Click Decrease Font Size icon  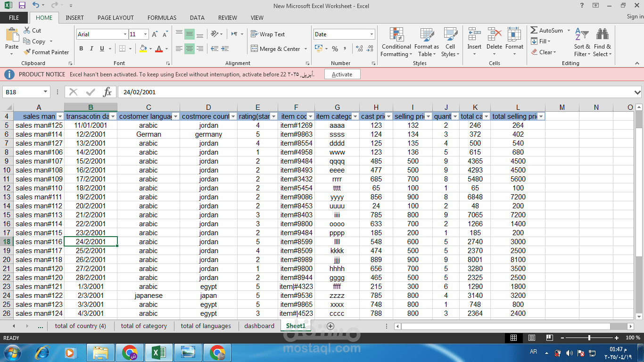(165, 34)
